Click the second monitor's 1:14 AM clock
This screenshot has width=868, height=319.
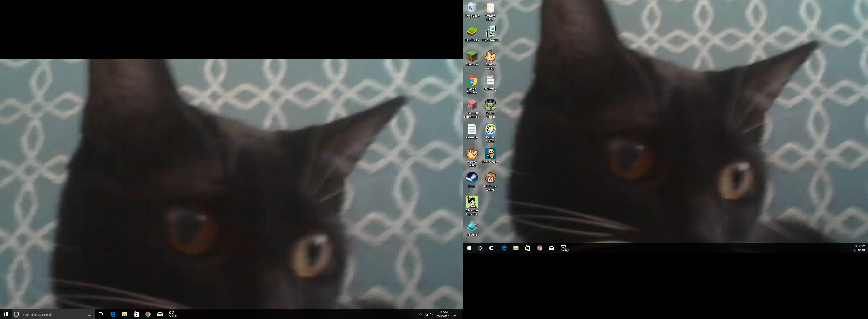(860, 248)
